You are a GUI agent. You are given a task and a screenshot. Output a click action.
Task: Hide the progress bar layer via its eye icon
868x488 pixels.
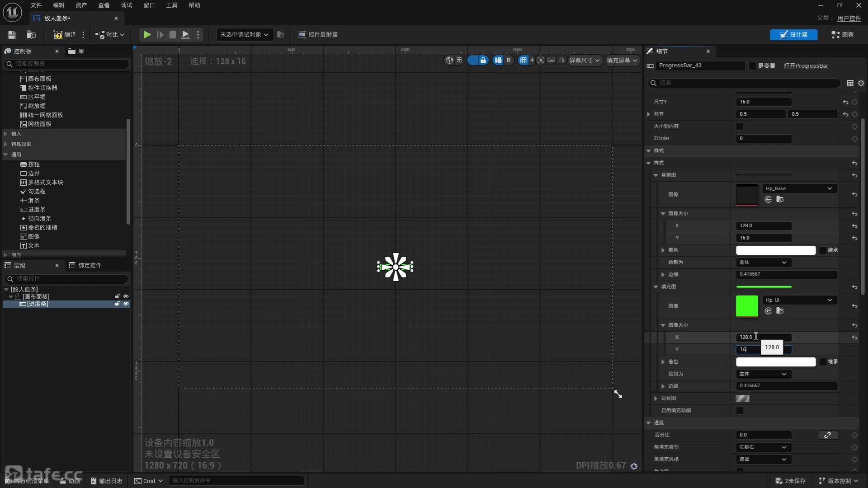[126, 304]
